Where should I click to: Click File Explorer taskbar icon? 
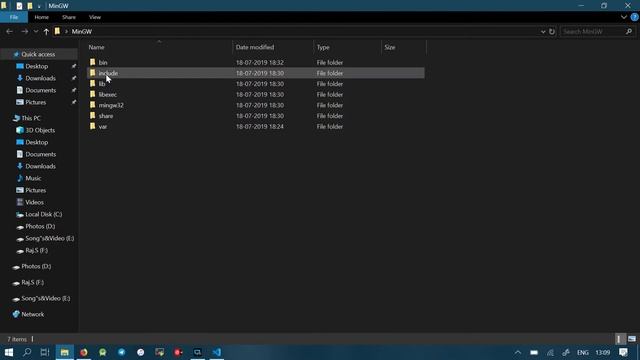(x=64, y=352)
